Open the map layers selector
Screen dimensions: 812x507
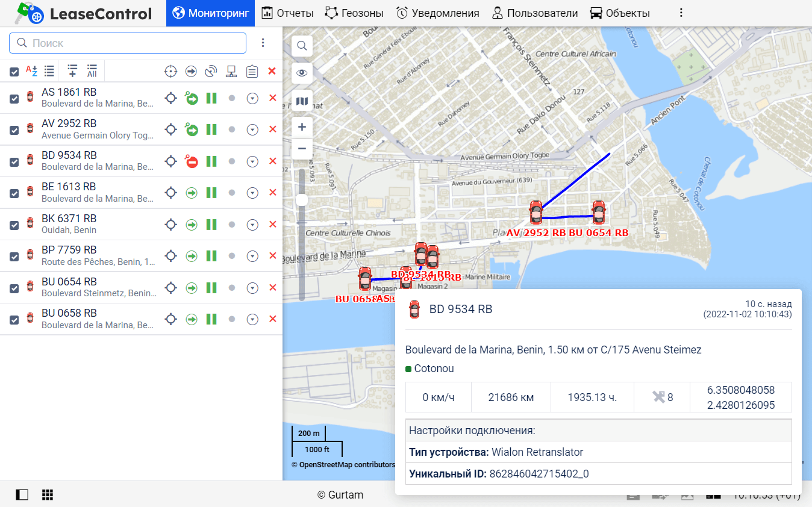(x=302, y=101)
